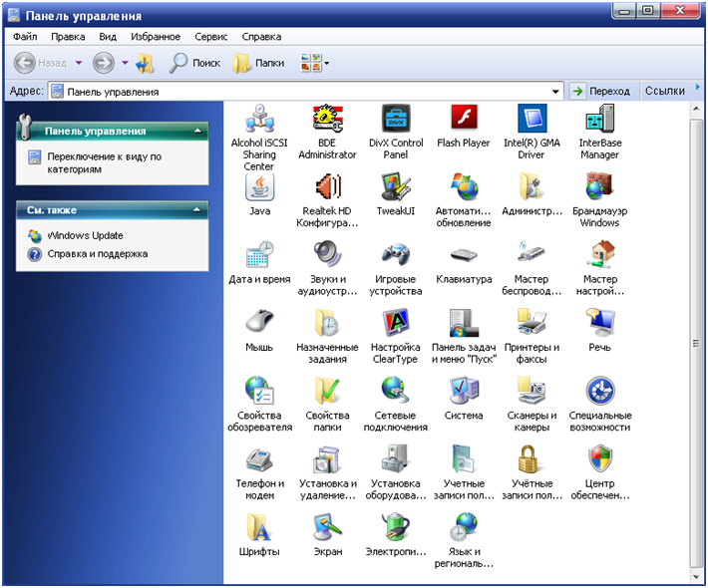Image resolution: width=708 pixels, height=588 pixels.
Task: Open Брандмауэр Windows firewall icon
Action: pos(599,188)
